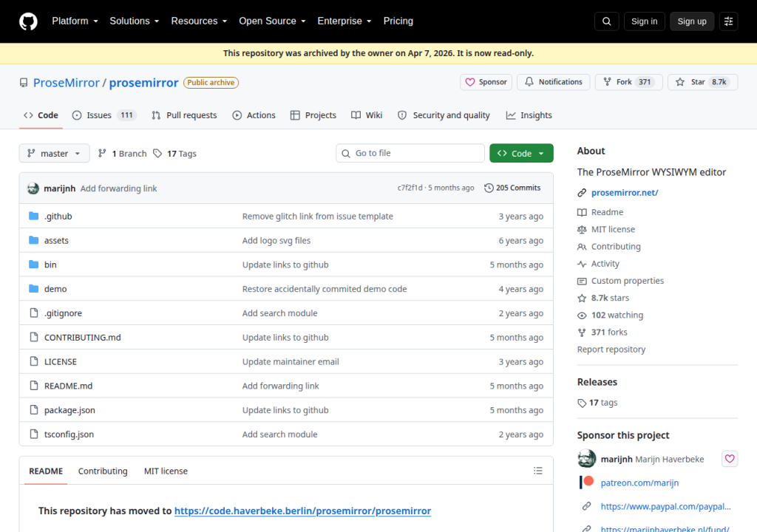757x532 pixels.
Task: Select the Code tab
Action: tap(41, 115)
